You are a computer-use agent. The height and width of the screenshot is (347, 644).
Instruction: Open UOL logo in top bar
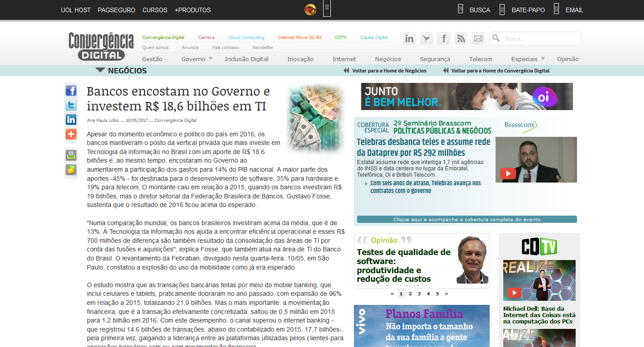(x=310, y=10)
